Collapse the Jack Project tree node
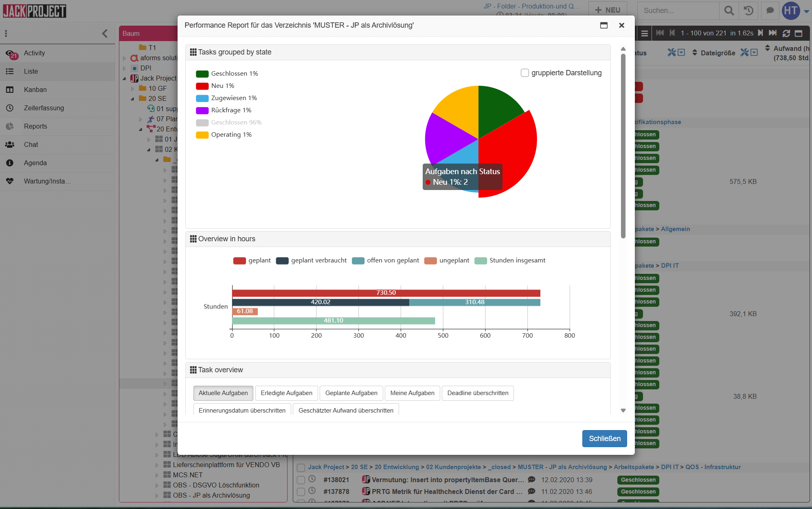Viewport: 812px width, 509px height. [x=125, y=79]
